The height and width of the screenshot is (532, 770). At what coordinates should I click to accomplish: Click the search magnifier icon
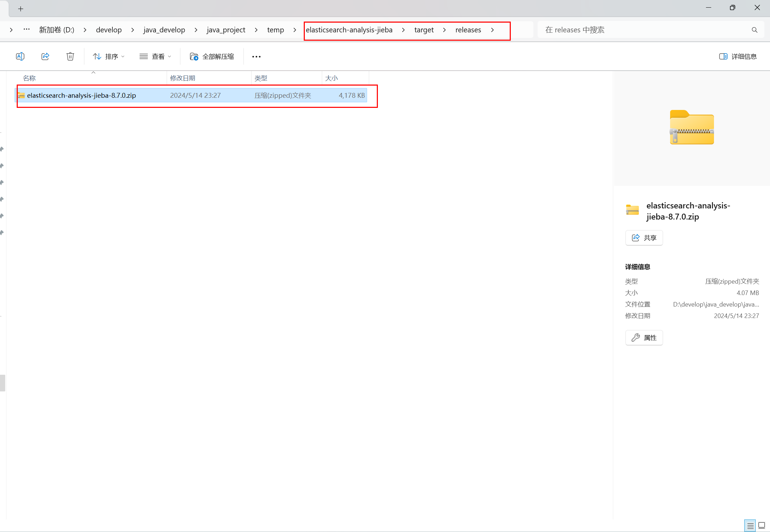[754, 30]
